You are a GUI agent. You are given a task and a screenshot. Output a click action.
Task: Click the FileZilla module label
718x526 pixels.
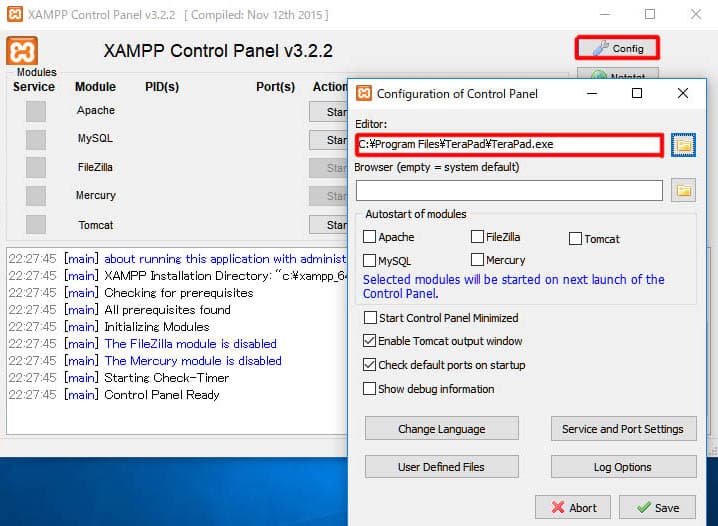(95, 167)
